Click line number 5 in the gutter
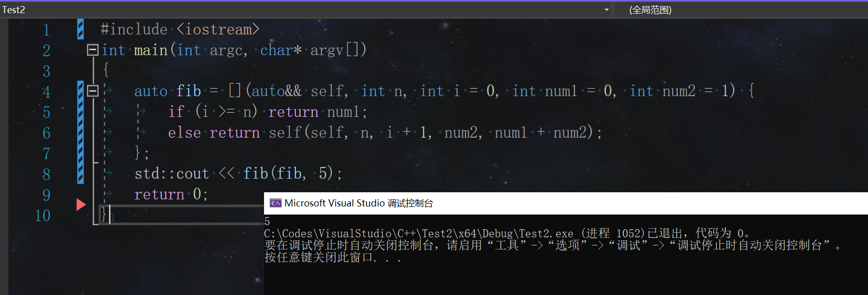The width and height of the screenshot is (868, 295). pyautogui.click(x=46, y=112)
